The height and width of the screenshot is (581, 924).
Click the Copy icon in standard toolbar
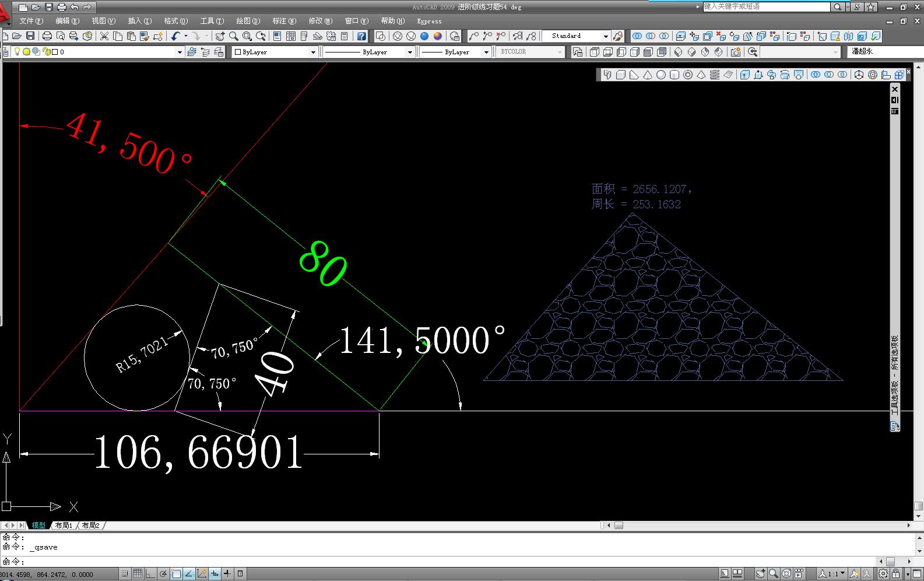(118, 36)
